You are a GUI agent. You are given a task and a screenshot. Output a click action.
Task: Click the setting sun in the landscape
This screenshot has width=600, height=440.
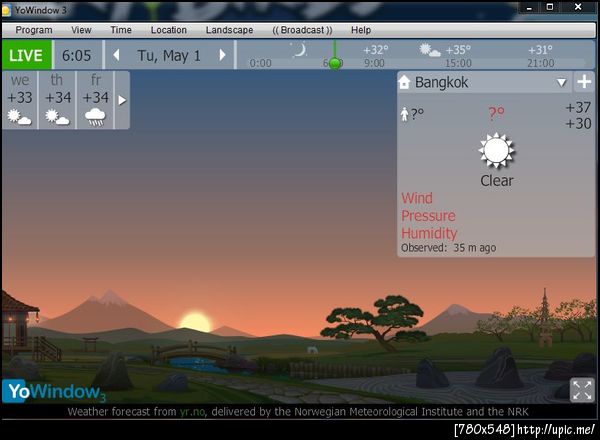[x=196, y=322]
